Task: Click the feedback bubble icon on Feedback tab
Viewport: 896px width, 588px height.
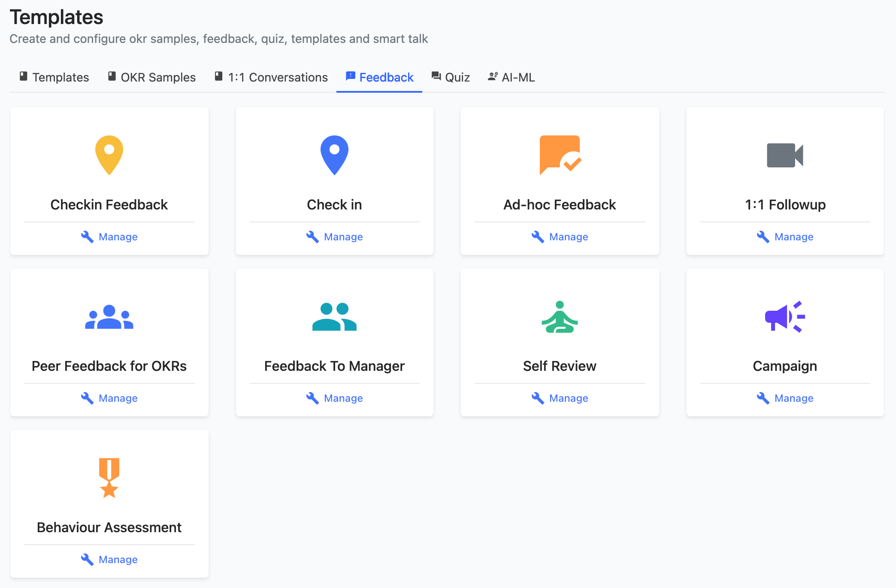Action: pyautogui.click(x=351, y=76)
